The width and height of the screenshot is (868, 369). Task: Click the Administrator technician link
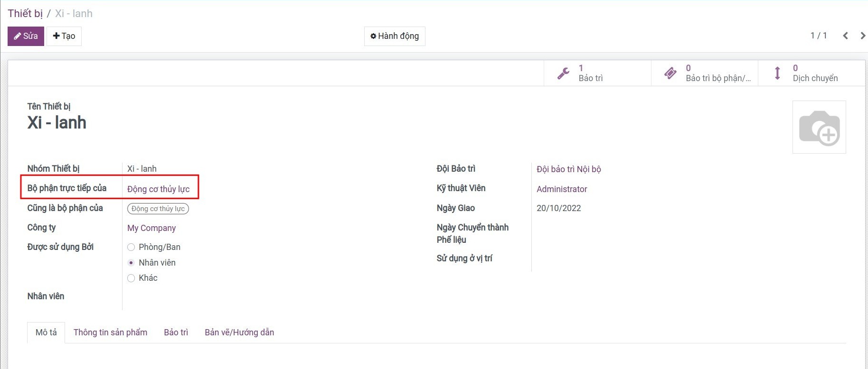[x=562, y=189]
